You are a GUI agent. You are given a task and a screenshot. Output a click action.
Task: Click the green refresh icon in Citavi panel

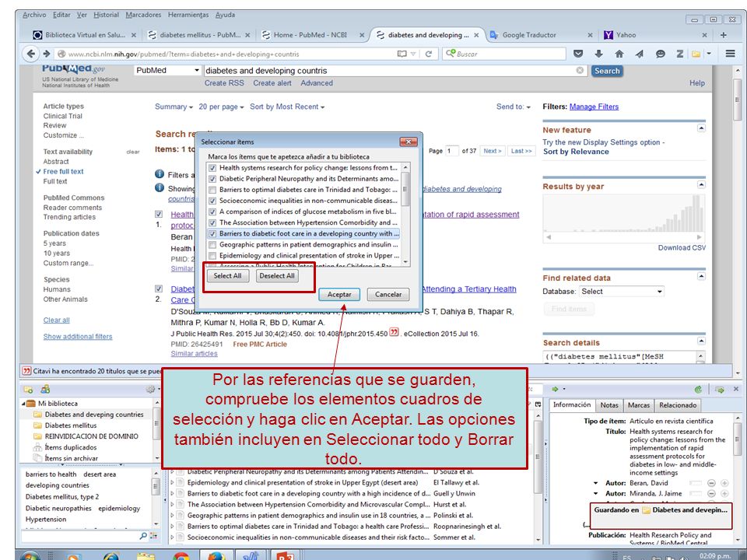(x=698, y=390)
